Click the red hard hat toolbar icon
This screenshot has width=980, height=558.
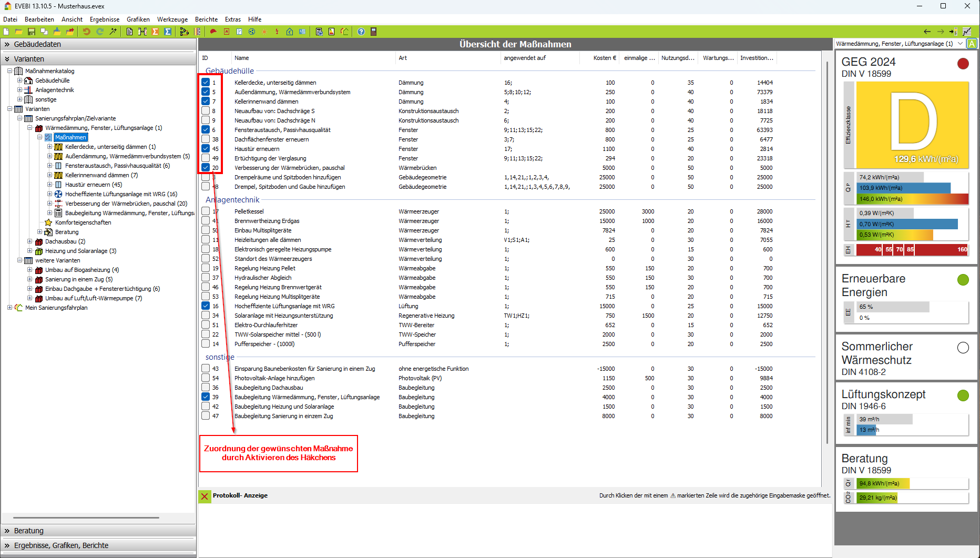213,32
